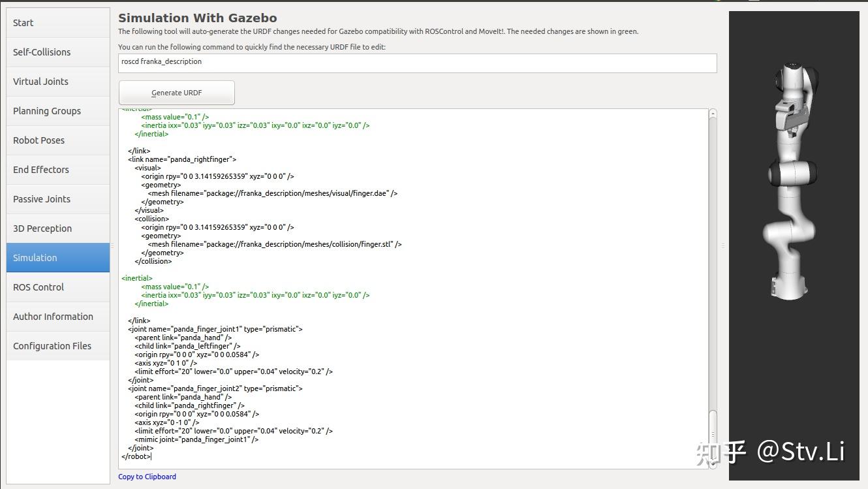Viewport: 868px width, 489px height.
Task: Click the roscd franka_description command field
Action: point(417,63)
